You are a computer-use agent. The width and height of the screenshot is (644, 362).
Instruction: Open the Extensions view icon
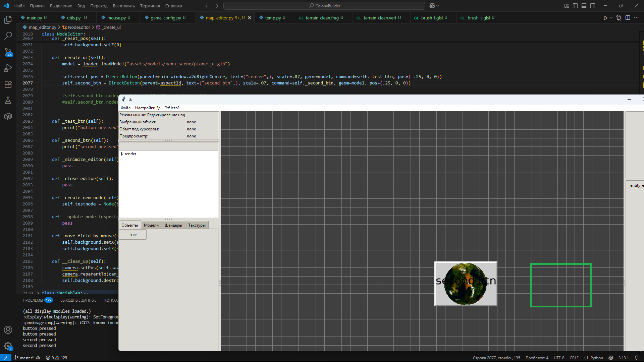click(8, 84)
